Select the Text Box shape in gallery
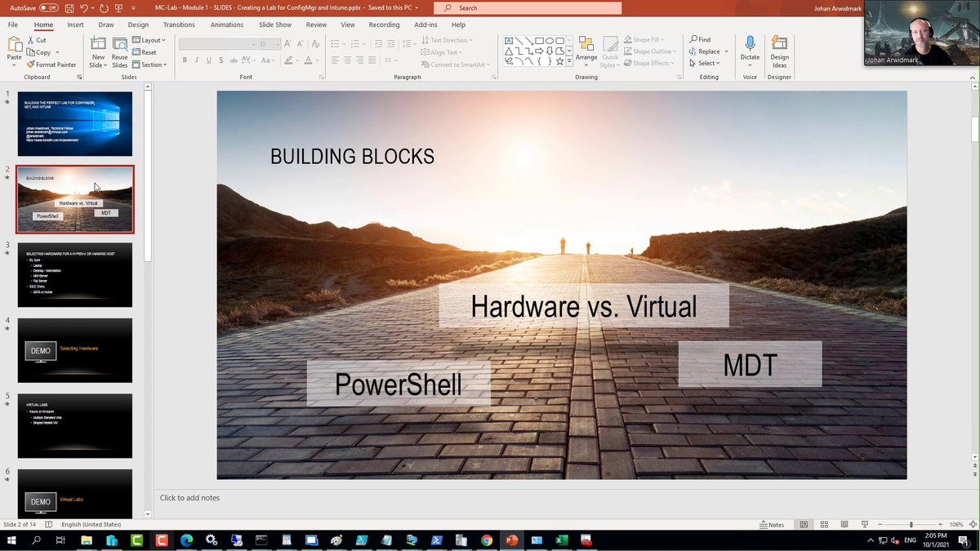980x551 pixels. pos(509,41)
